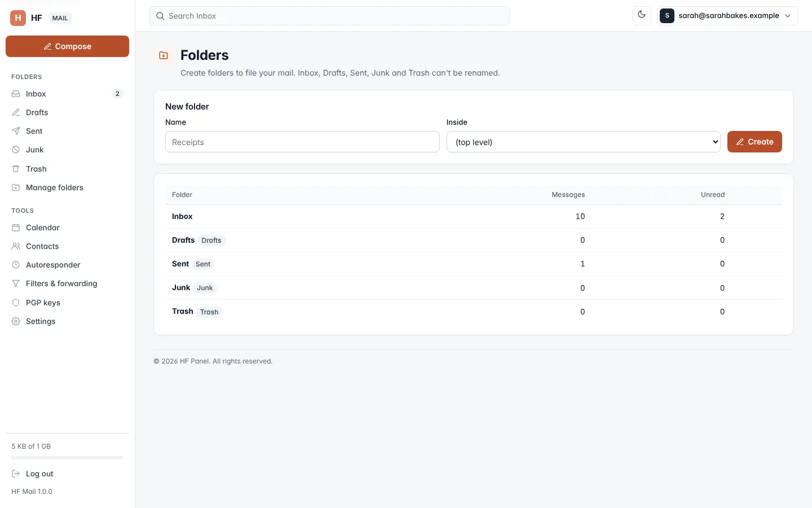The image size is (812, 508).
Task: Open Inbox from the sidebar
Action: point(67,94)
